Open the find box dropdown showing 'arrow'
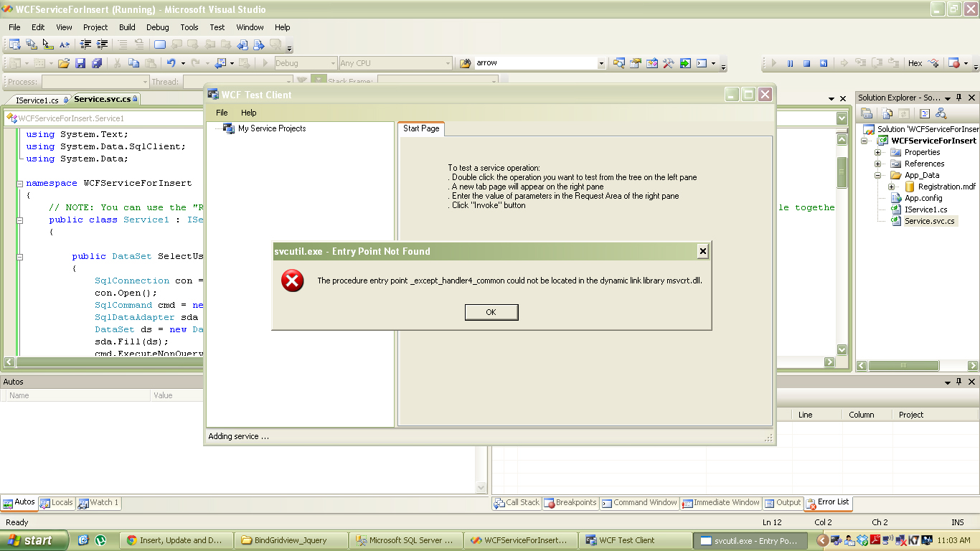This screenshot has height=551, width=980. pos(601,63)
